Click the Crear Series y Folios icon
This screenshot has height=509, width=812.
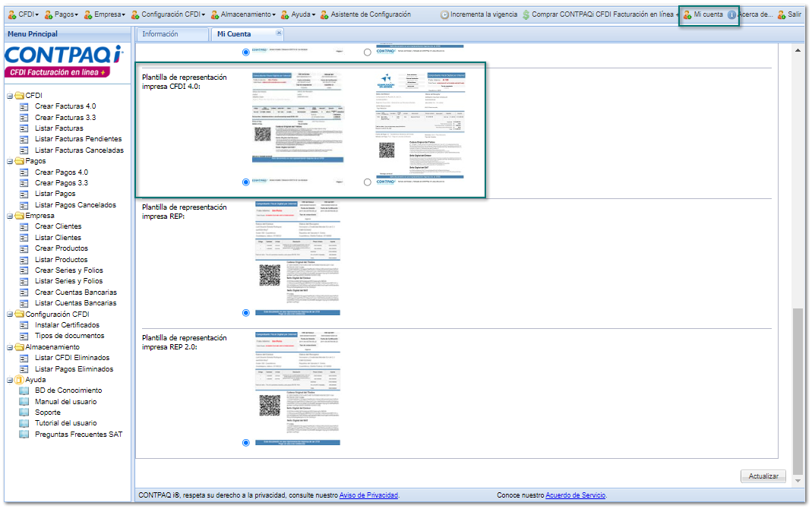point(24,270)
